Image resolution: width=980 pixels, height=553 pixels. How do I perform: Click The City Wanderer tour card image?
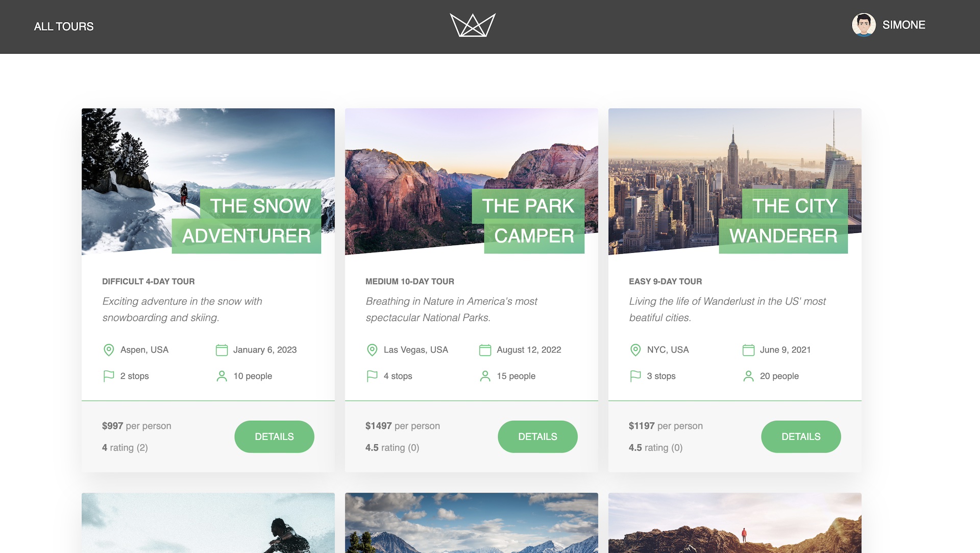733,181
